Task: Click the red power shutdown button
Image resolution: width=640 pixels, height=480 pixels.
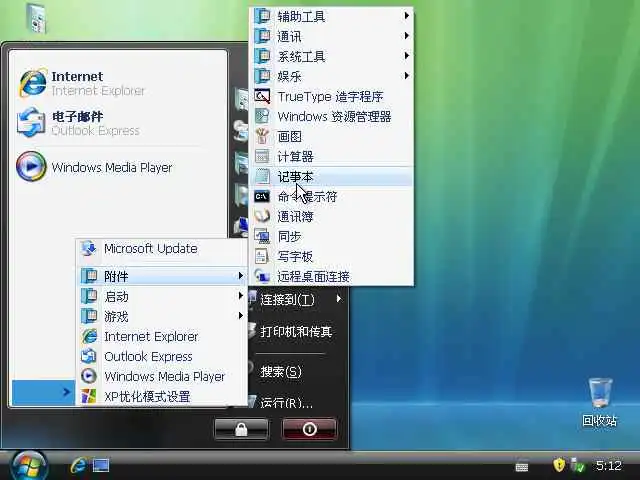Action: [x=309, y=429]
